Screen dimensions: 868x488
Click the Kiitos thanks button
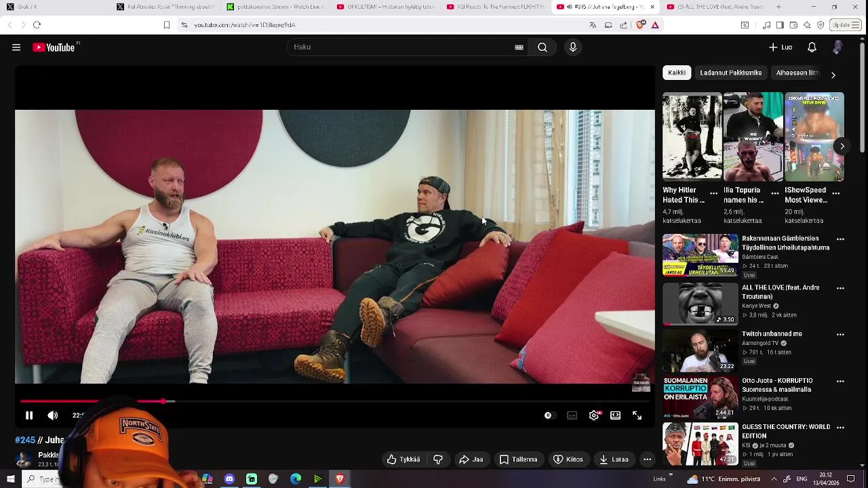(568, 460)
